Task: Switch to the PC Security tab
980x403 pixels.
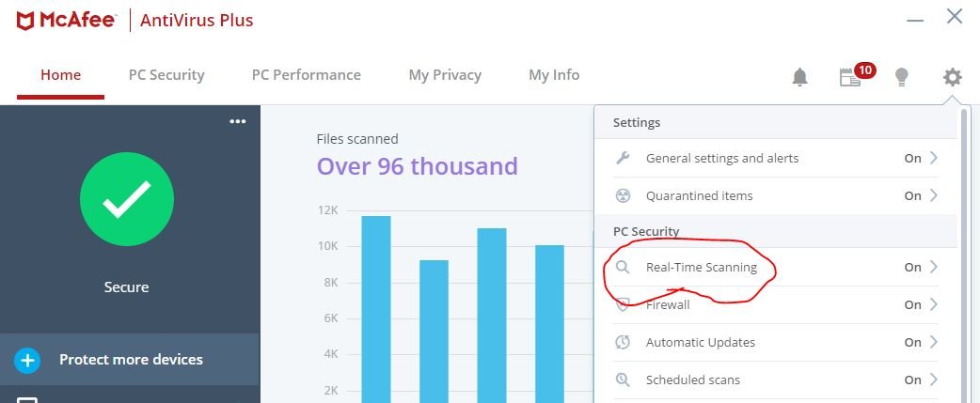Action: click(x=166, y=75)
